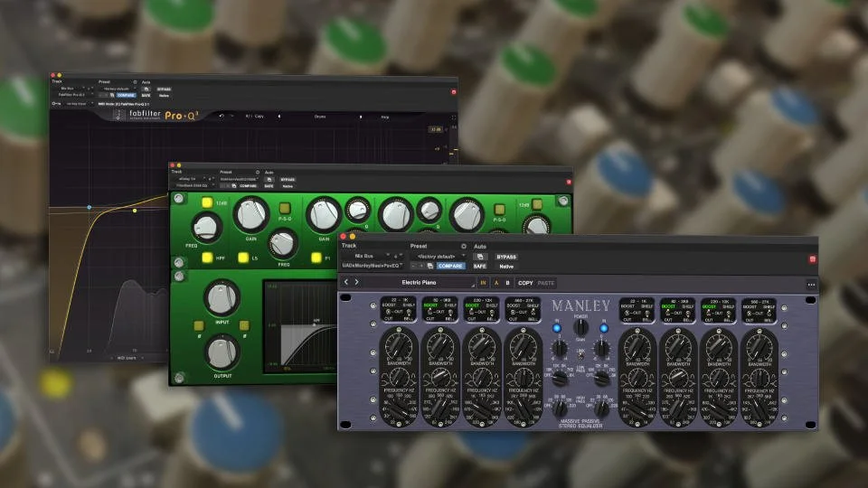This screenshot has width=868, height=488.
Task: Flip shelf/bell switch of left 22-1K band
Action: click(410, 312)
